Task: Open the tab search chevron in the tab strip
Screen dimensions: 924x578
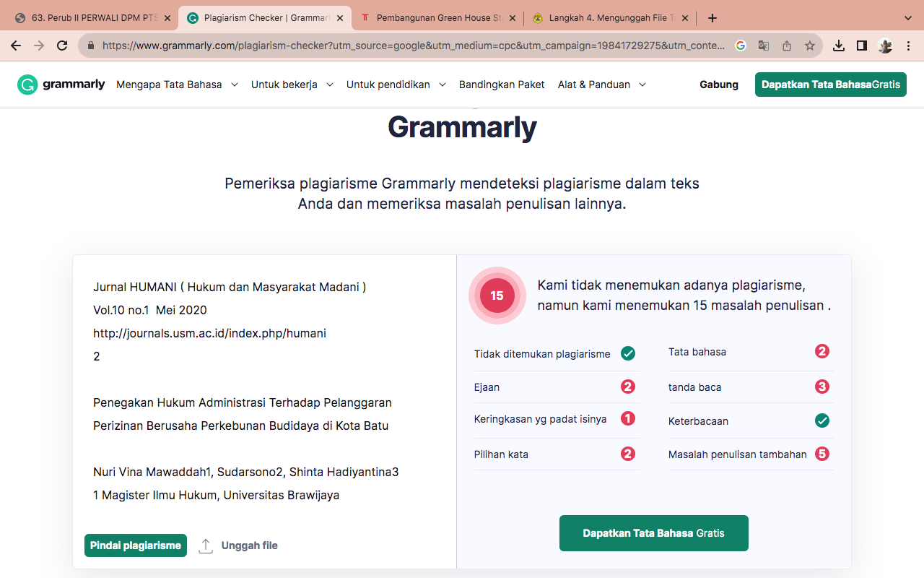Action: 908,18
